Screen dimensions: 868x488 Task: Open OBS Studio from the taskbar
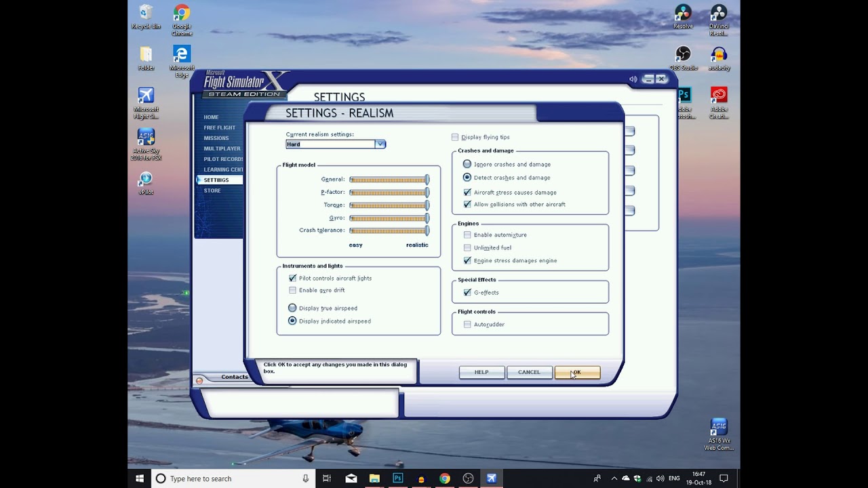coord(468,479)
